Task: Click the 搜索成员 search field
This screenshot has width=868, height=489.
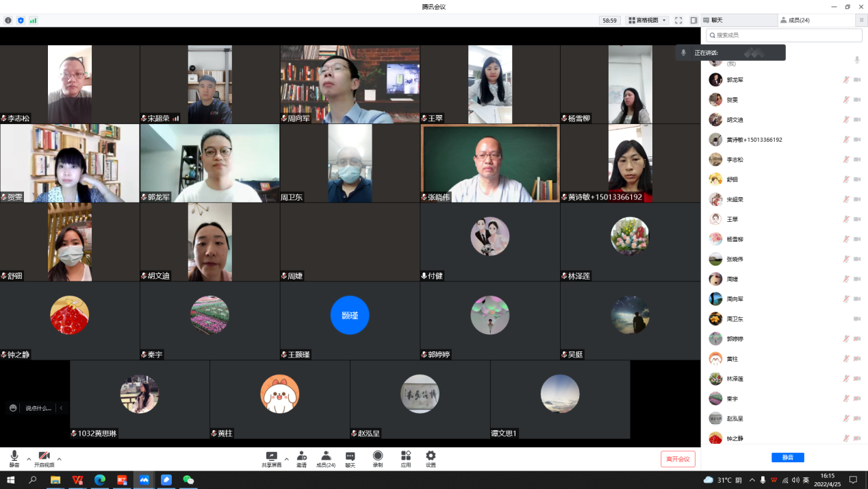Action: (784, 35)
